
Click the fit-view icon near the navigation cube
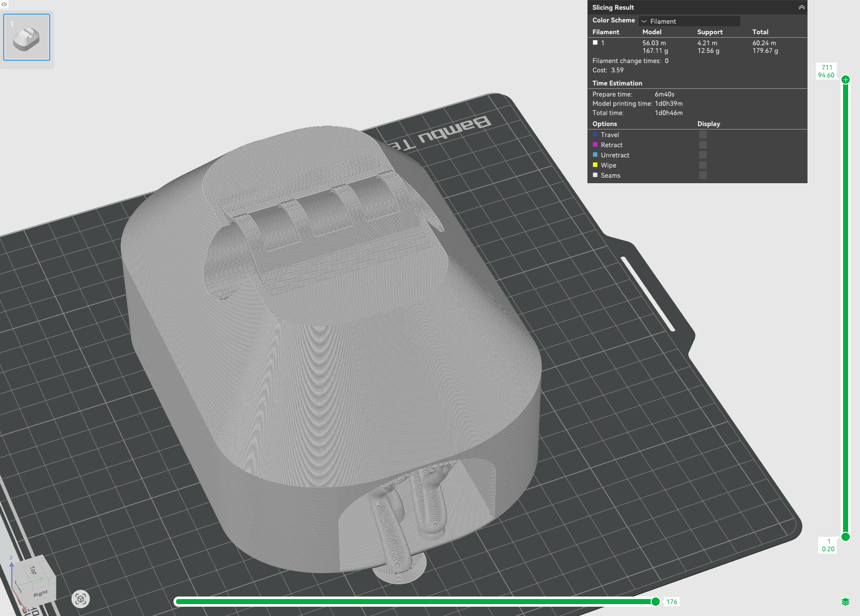pos(81,598)
